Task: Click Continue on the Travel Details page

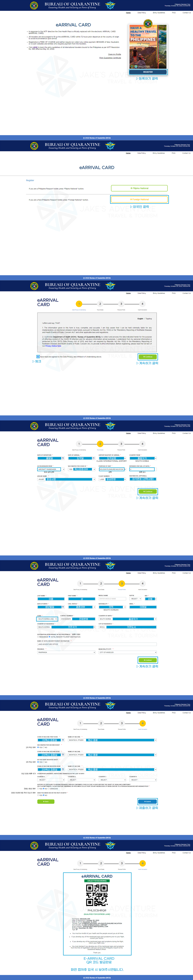Action: tap(147, 491)
